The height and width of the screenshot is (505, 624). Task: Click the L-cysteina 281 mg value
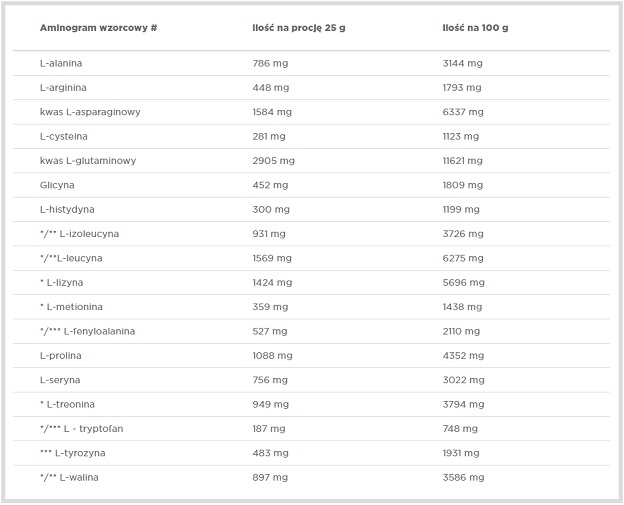point(269,136)
